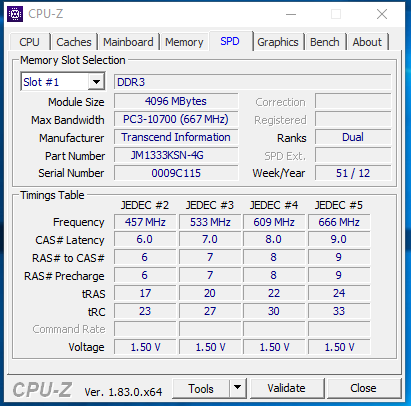Minimize the CPU-Z window
The height and width of the screenshot is (406, 411).
[291, 14]
